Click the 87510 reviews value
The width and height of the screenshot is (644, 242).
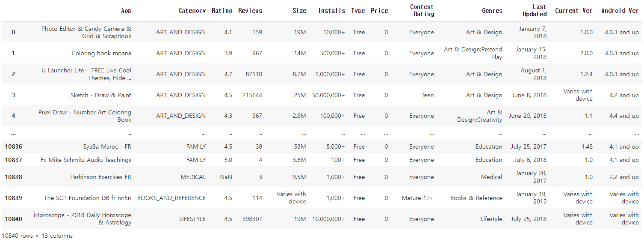[x=254, y=74]
